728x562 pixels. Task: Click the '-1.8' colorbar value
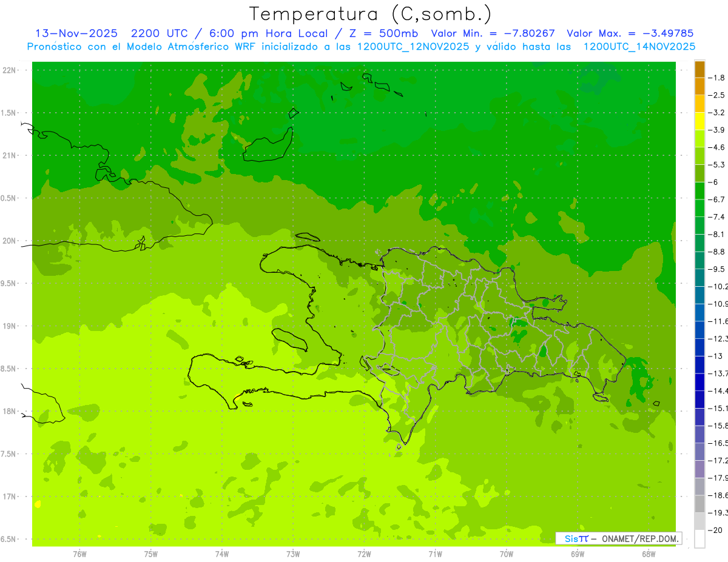(x=717, y=78)
